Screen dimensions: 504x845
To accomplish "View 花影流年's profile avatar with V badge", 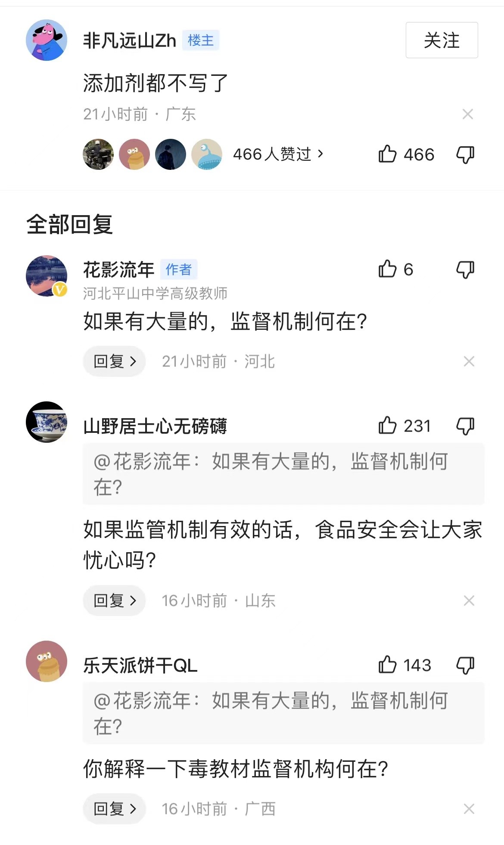I will [47, 276].
